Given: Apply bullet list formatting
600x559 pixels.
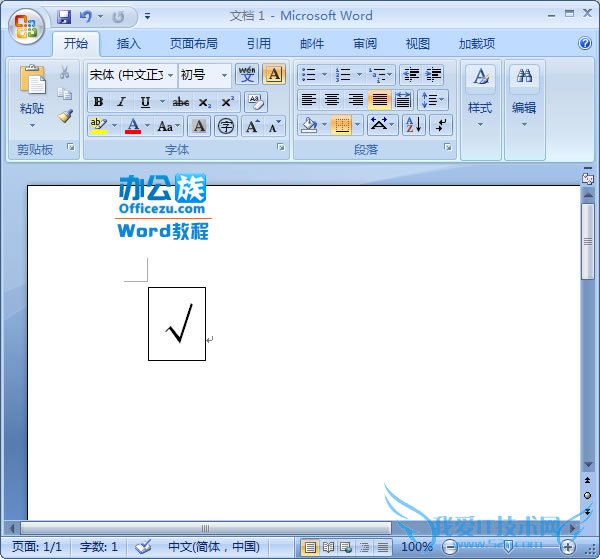Looking at the screenshot, I should [308, 75].
